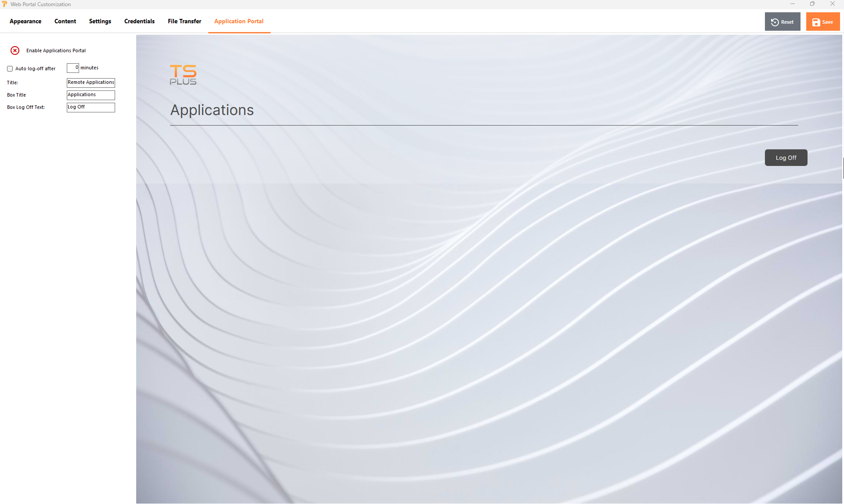
Task: Click the Content tab icon
Action: click(65, 21)
